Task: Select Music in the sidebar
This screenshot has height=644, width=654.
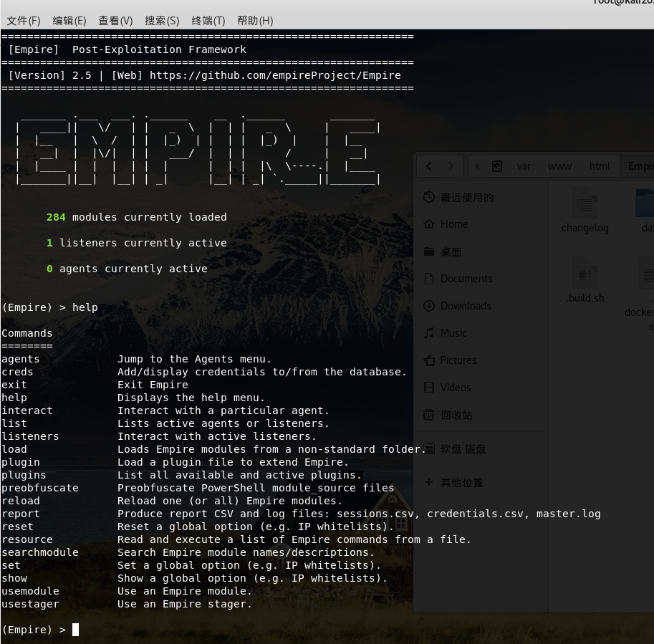Action: coord(453,333)
